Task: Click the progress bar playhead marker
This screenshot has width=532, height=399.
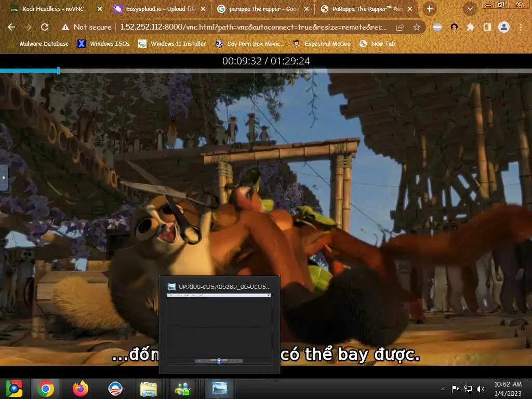Action: tap(58, 71)
